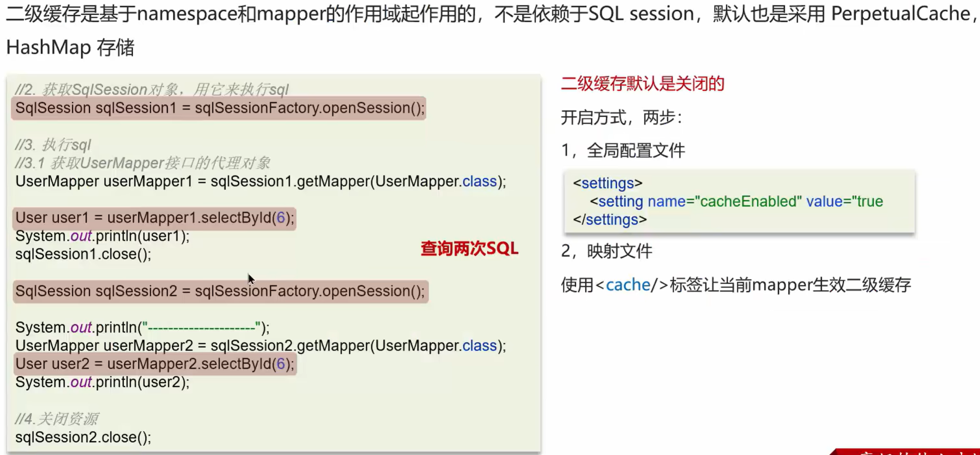Click 'HashMap 存储' text at top

click(70, 48)
